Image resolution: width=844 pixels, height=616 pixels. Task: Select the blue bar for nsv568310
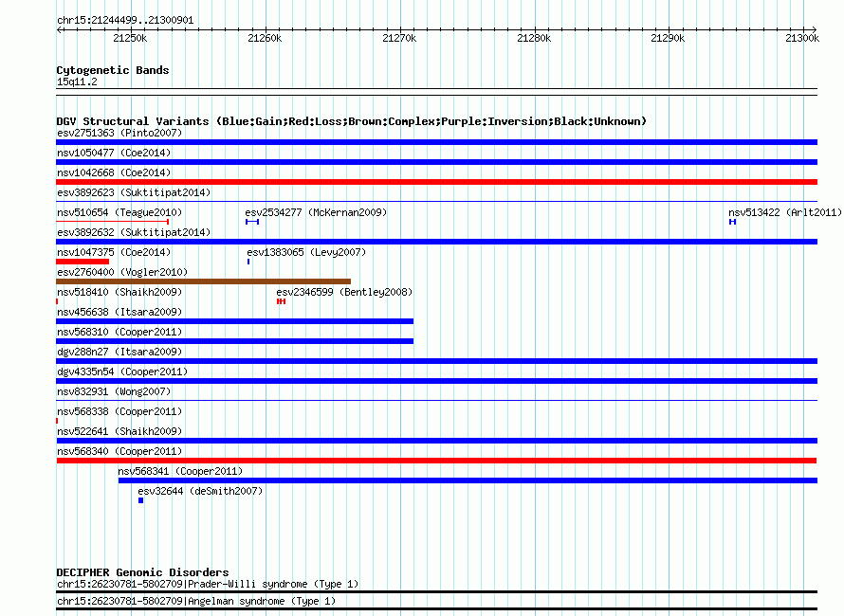[x=234, y=341]
